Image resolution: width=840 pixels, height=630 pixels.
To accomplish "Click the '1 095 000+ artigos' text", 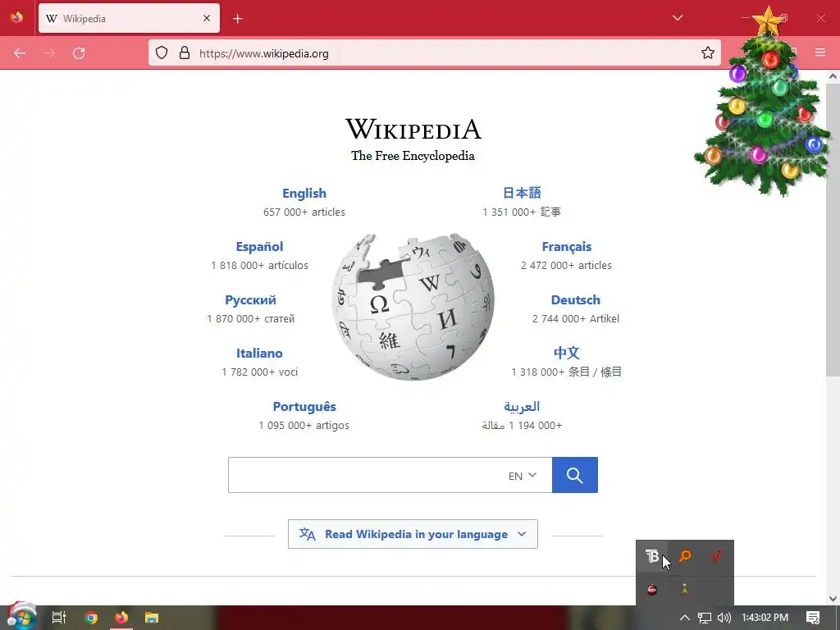I will coord(304,426).
